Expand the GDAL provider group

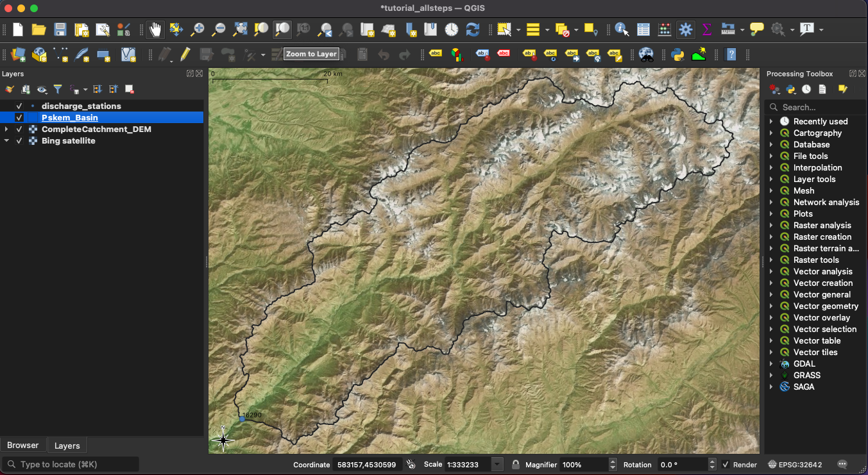click(x=771, y=363)
